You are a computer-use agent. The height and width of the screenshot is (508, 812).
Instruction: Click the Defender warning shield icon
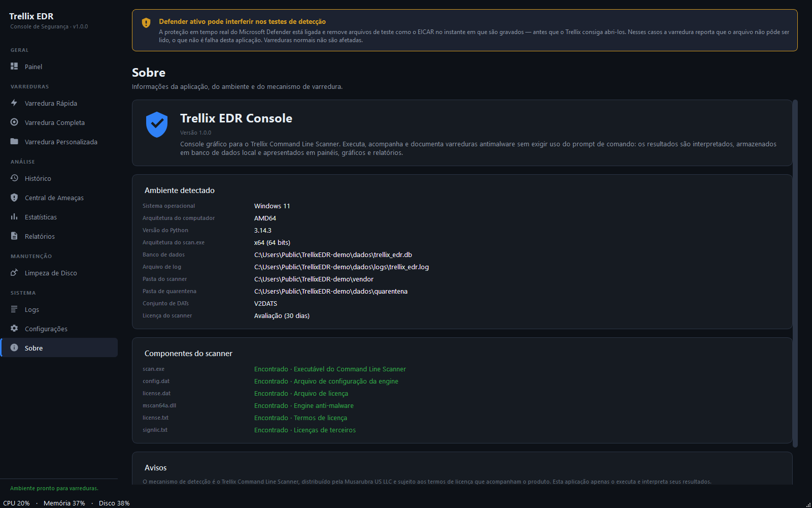[x=146, y=23]
